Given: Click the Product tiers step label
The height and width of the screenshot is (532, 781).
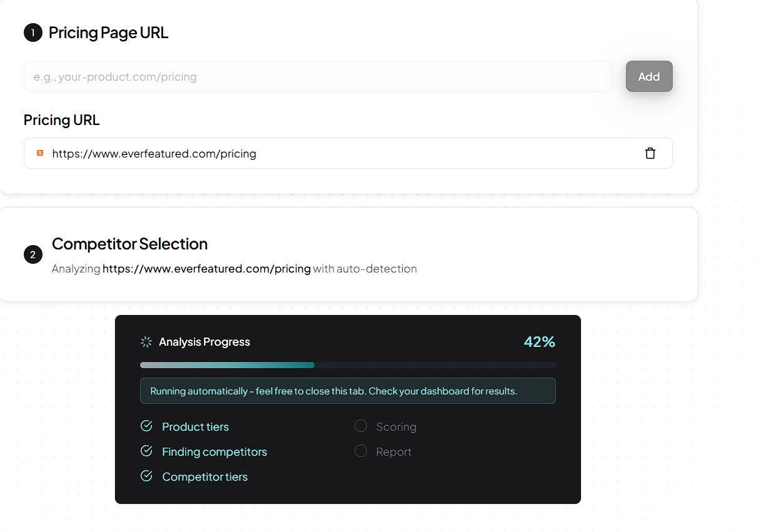Looking at the screenshot, I should (195, 427).
